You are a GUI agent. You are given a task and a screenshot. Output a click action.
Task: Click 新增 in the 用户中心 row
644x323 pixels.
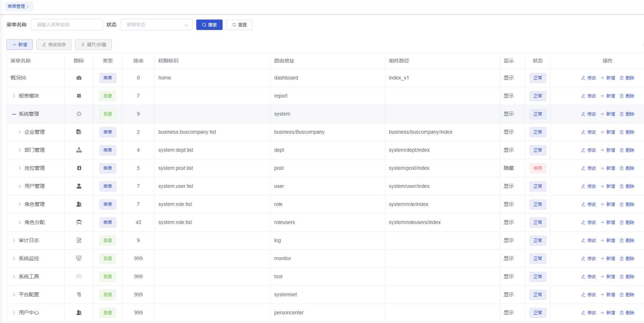pos(608,313)
